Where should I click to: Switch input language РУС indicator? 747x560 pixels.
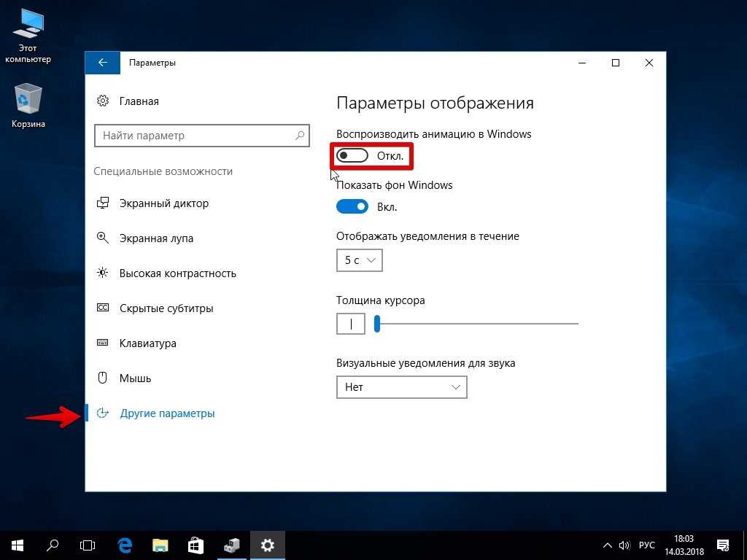click(x=646, y=545)
